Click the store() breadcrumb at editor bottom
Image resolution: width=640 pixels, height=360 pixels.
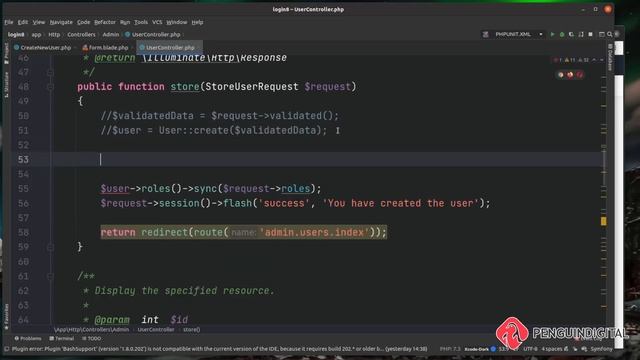191,329
